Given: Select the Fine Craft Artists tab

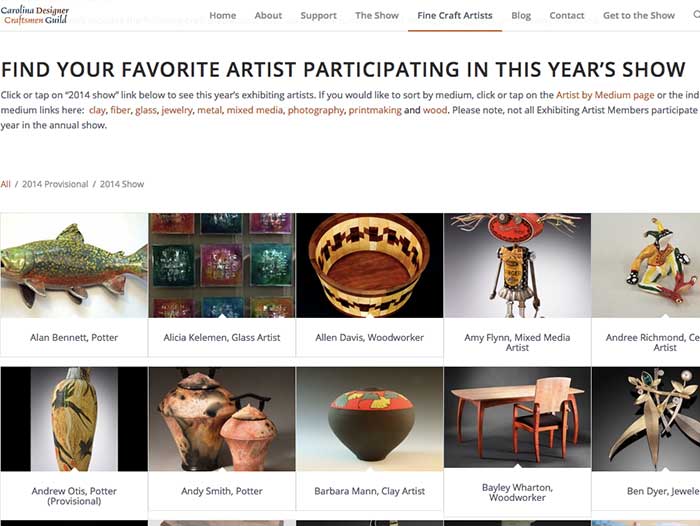Looking at the screenshot, I should coord(454,15).
